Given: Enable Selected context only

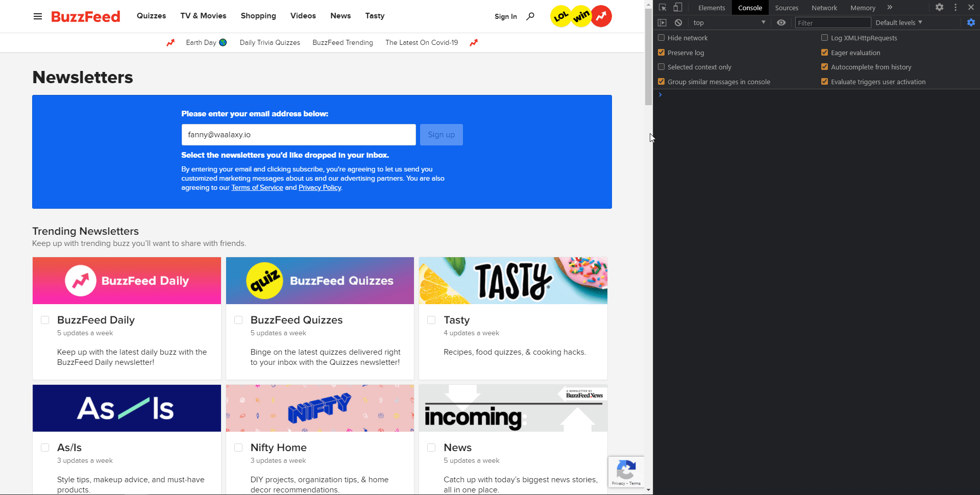Looking at the screenshot, I should (x=661, y=67).
